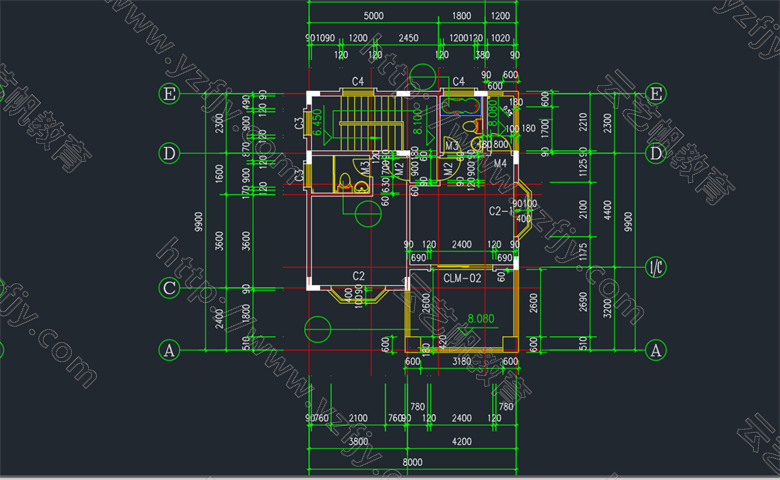Select the C2 window label
This screenshot has height=480, width=780.
click(357, 276)
